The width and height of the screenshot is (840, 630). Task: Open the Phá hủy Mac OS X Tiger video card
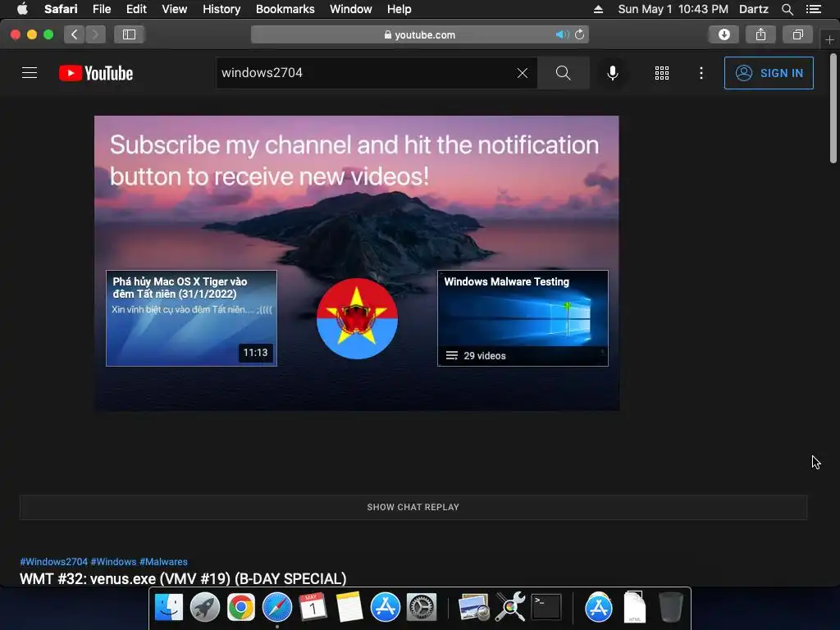click(x=191, y=318)
